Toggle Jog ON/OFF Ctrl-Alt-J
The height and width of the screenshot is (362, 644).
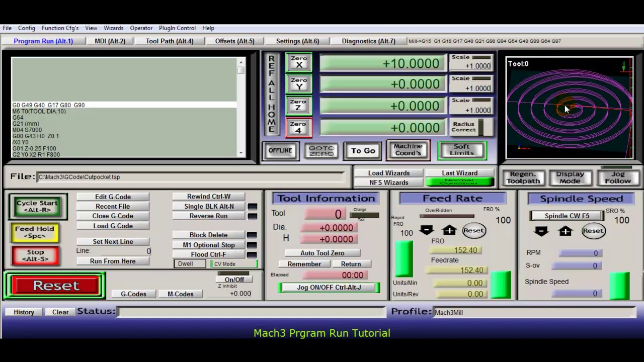[x=329, y=287]
